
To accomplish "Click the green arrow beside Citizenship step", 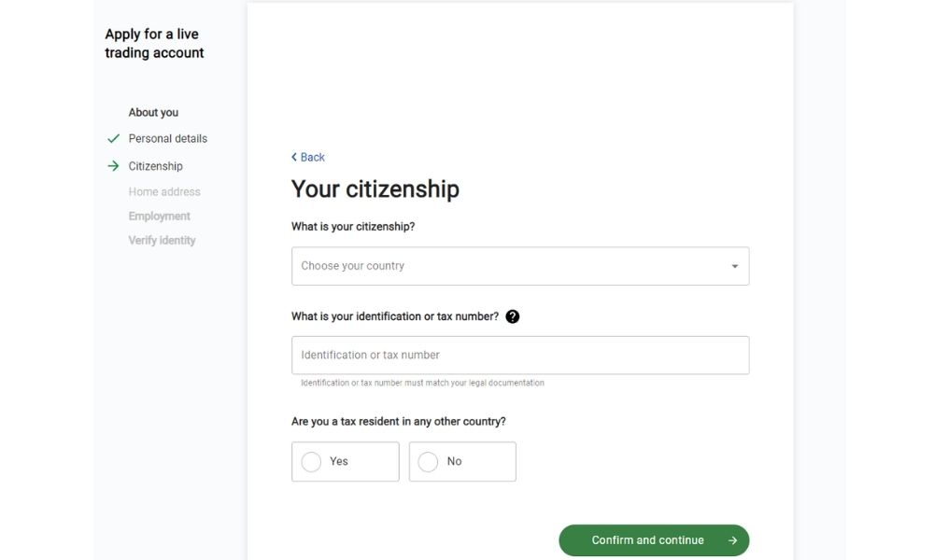I will pos(114,166).
